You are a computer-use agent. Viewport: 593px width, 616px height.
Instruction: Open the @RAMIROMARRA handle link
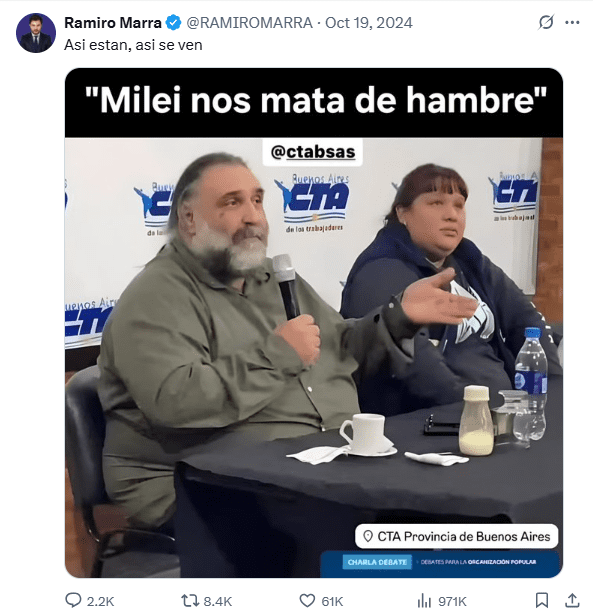point(250,23)
